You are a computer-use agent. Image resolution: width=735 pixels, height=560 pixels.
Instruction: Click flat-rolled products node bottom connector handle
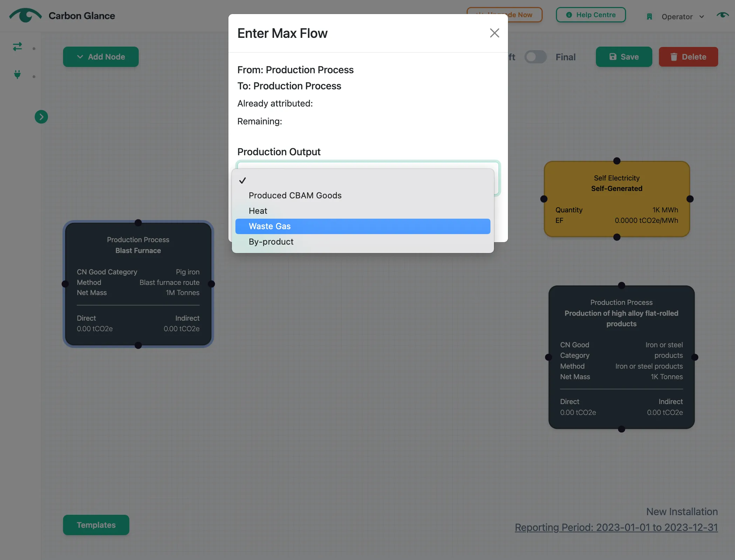click(x=621, y=429)
